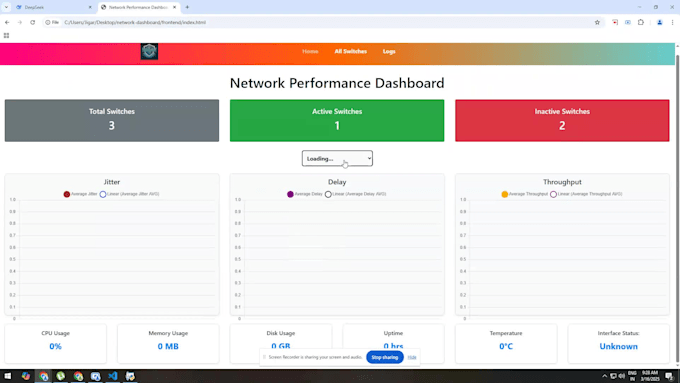
Task: Toggle Linear Average Delay AVG legend
Action: (356, 194)
